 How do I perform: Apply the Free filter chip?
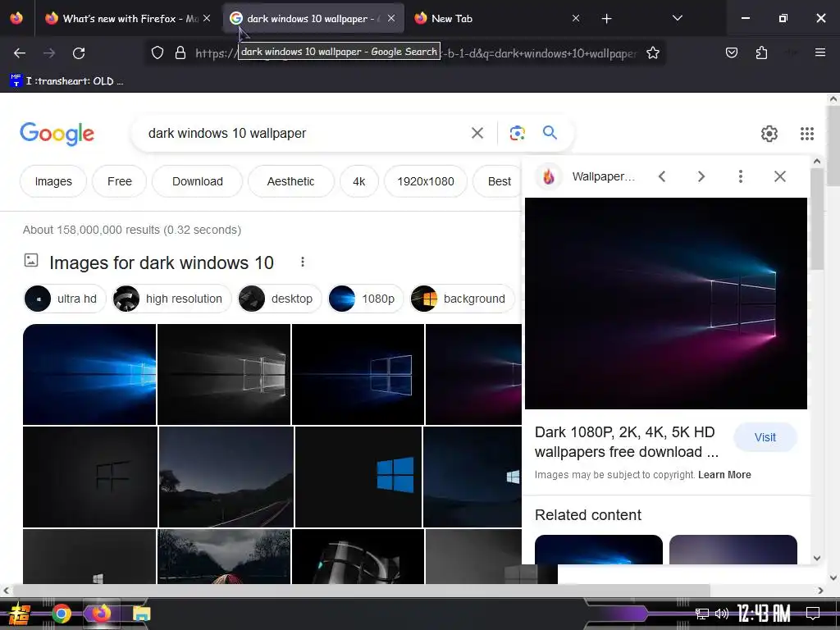(120, 181)
